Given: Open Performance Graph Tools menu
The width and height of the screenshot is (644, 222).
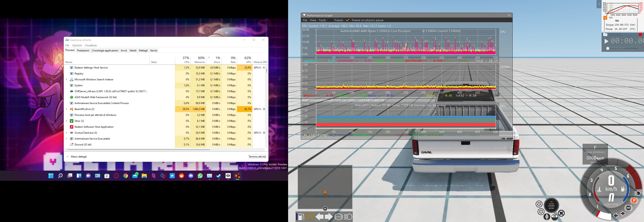Looking at the screenshot, I should pos(322,20).
